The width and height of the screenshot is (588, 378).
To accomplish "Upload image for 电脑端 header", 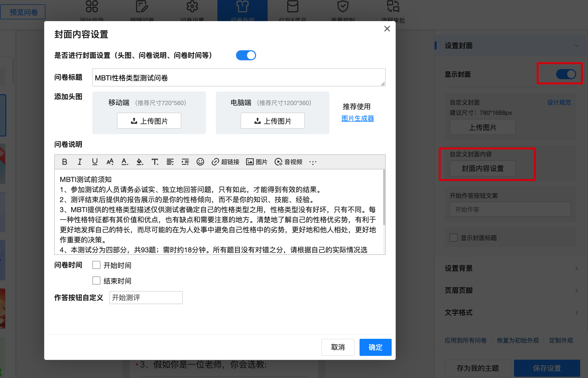I will tap(272, 121).
